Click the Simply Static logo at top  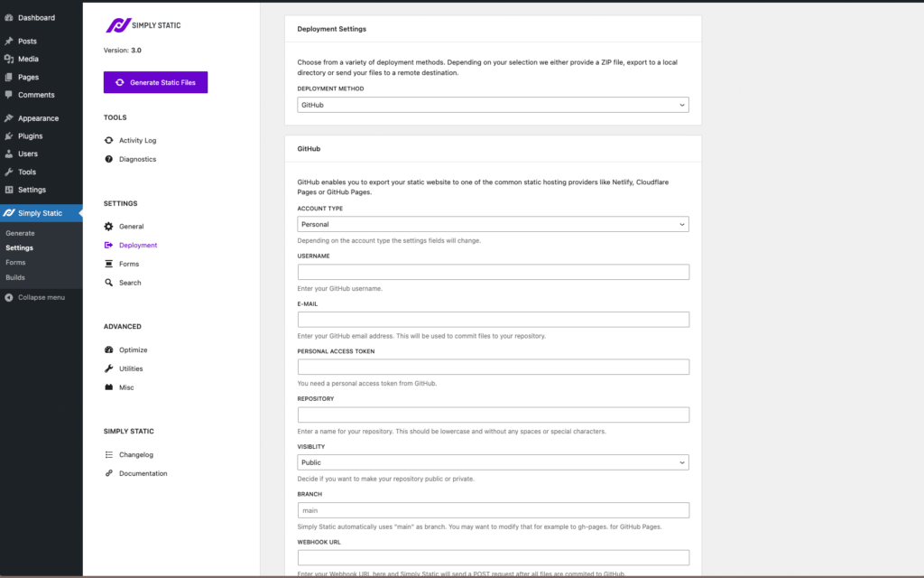(x=143, y=25)
